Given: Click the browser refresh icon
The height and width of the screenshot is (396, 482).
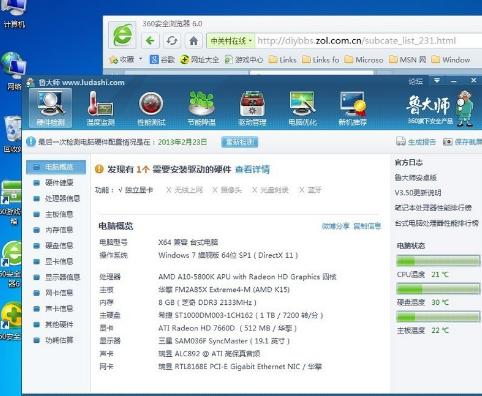Looking at the screenshot, I should click(172, 41).
